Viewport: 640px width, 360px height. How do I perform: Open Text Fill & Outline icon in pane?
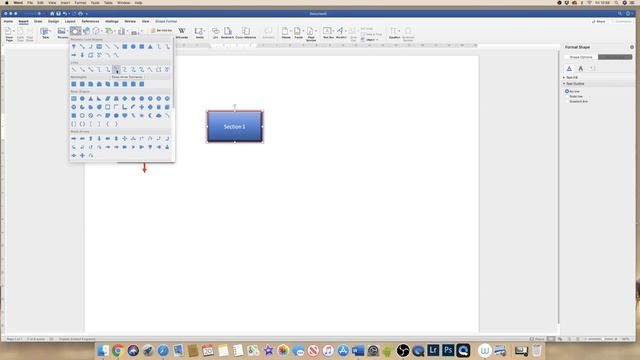569,69
